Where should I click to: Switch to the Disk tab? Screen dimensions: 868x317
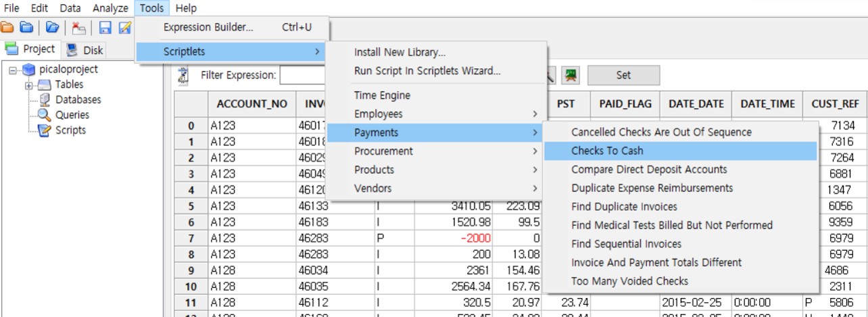pyautogui.click(x=85, y=49)
